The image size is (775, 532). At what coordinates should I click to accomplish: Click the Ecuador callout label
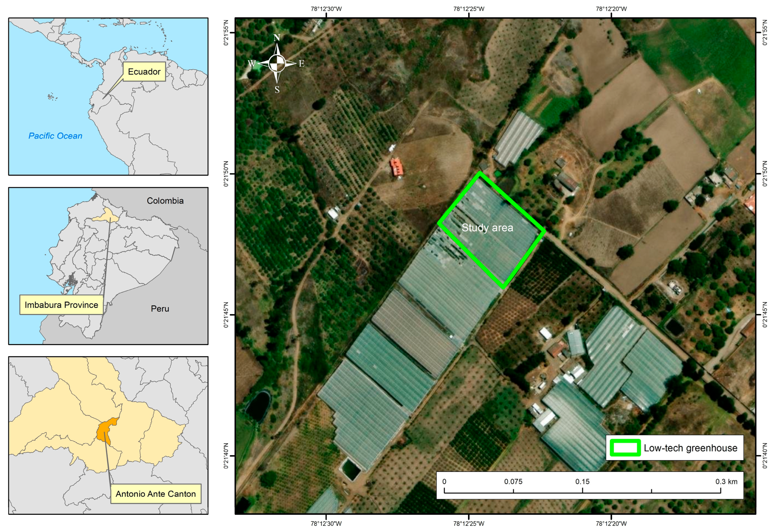coord(144,72)
